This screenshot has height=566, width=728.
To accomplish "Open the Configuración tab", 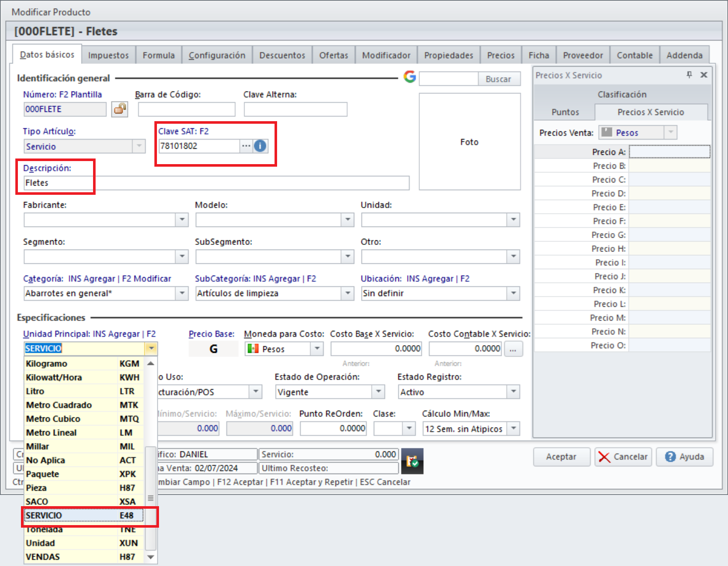I will 217,55.
